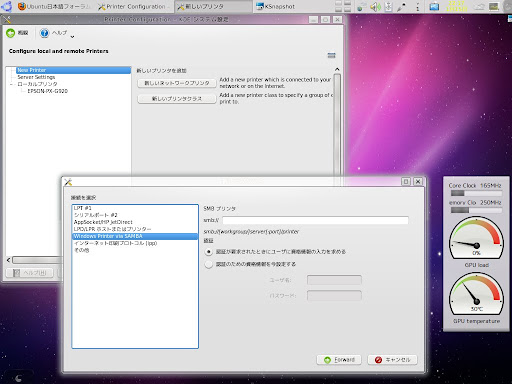Expand hidden tray icons with the dots

tap(418, 6)
